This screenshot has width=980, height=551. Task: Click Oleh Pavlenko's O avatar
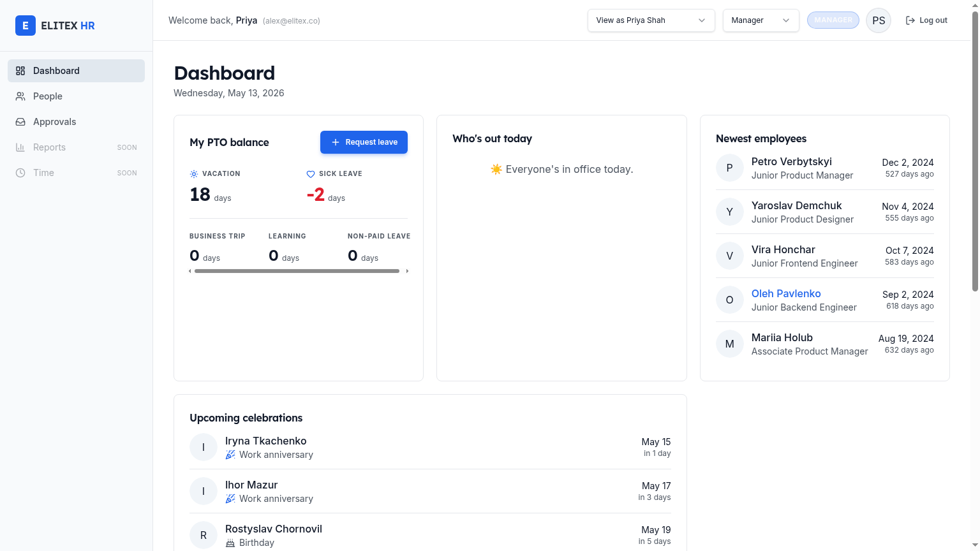[x=729, y=300]
